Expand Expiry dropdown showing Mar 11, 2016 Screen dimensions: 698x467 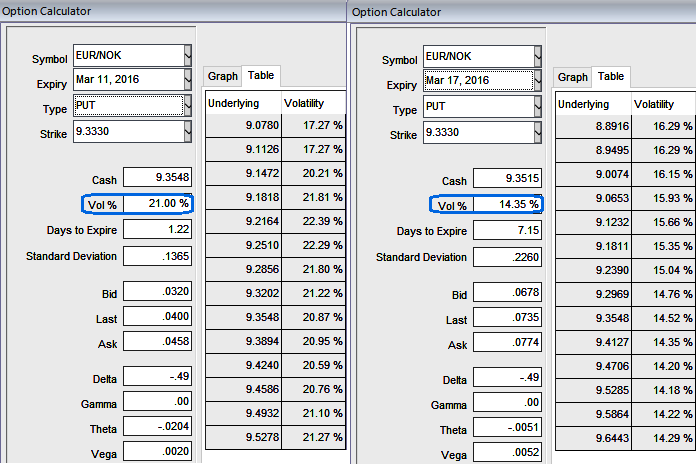click(187, 79)
